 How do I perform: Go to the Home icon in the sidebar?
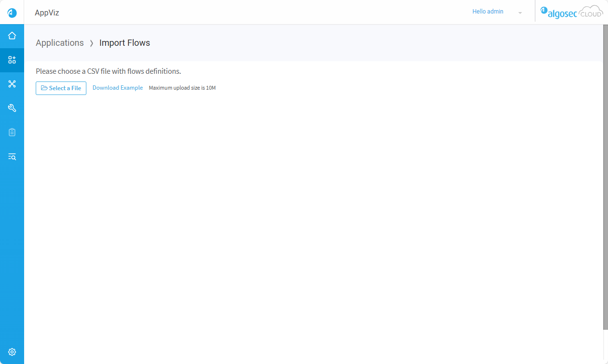[12, 36]
